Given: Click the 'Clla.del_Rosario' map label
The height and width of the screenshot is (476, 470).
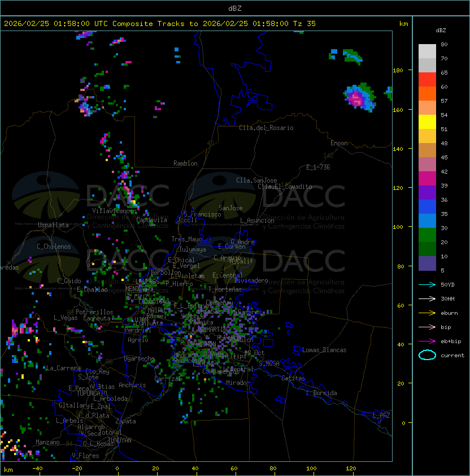Looking at the screenshot, I should point(266,128).
